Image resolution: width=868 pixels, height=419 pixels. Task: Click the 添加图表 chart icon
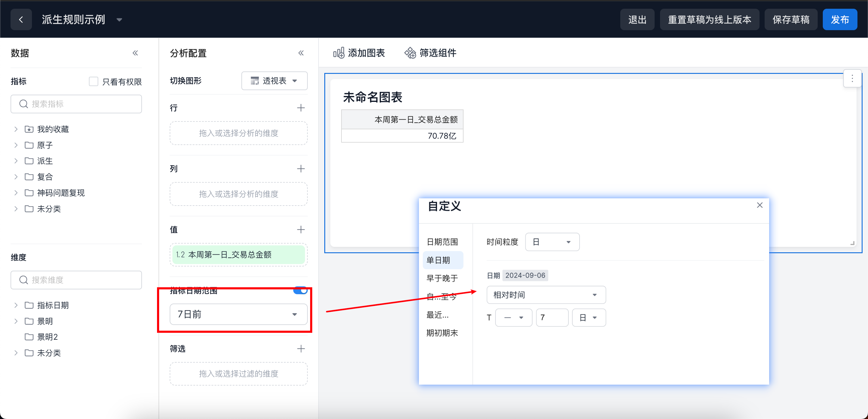(x=339, y=53)
